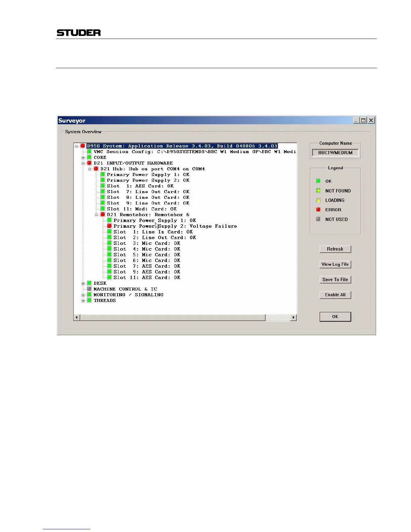
Task: Click the red error icon of D21 Hub
Action: click(96, 169)
